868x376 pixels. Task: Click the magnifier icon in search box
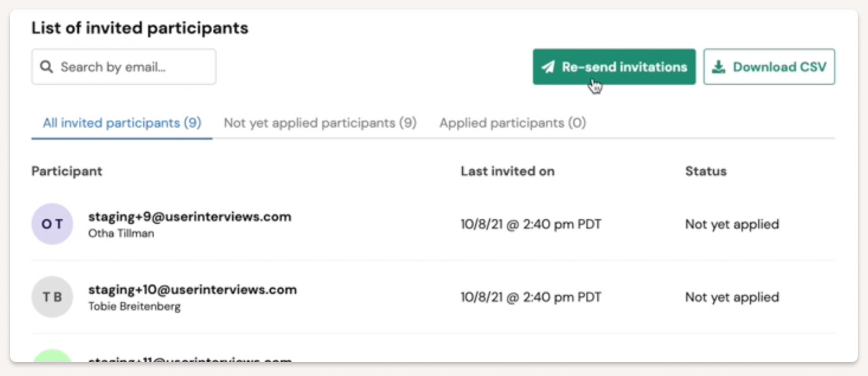pyautogui.click(x=46, y=67)
